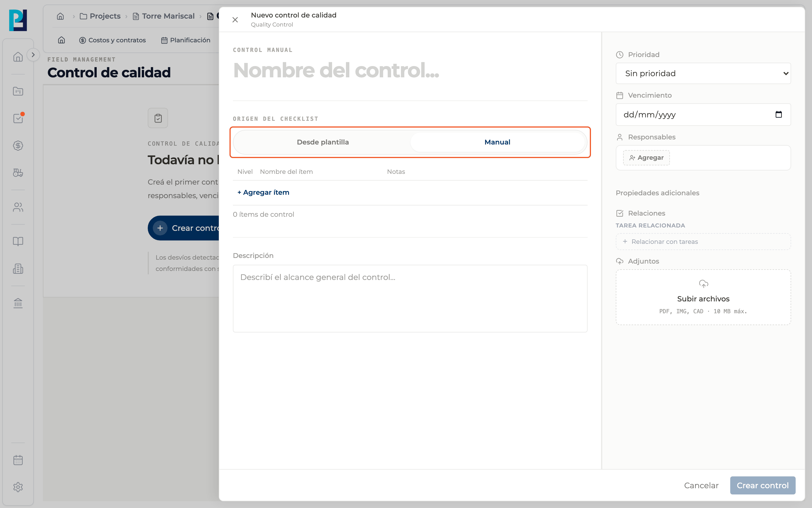812x508 pixels.
Task: Add a responsible with Agregar
Action: [646, 157]
